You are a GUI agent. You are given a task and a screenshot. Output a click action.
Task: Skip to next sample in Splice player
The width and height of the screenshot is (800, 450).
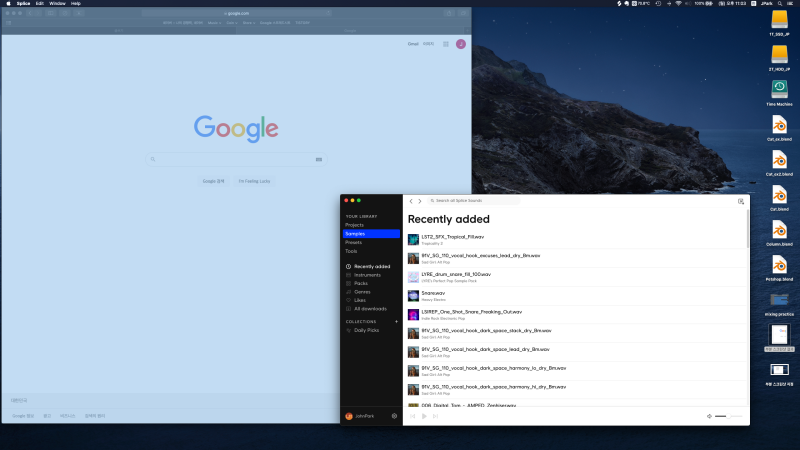pos(435,416)
